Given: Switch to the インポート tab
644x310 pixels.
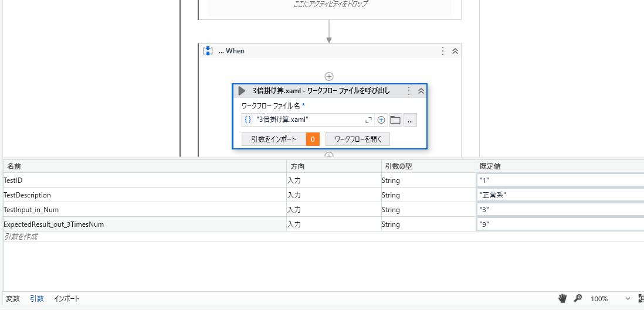Looking at the screenshot, I should (x=67, y=299).
